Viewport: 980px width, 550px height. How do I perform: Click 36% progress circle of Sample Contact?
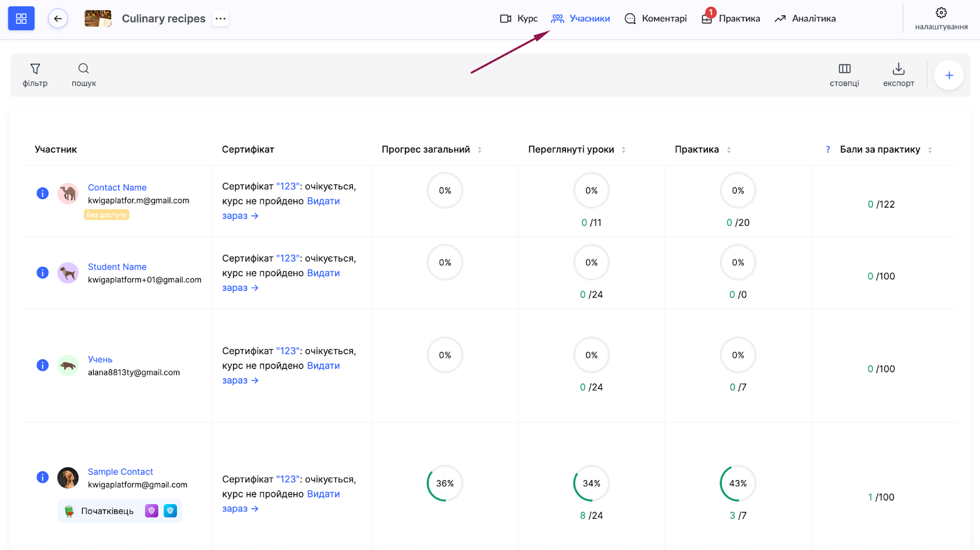[445, 483]
